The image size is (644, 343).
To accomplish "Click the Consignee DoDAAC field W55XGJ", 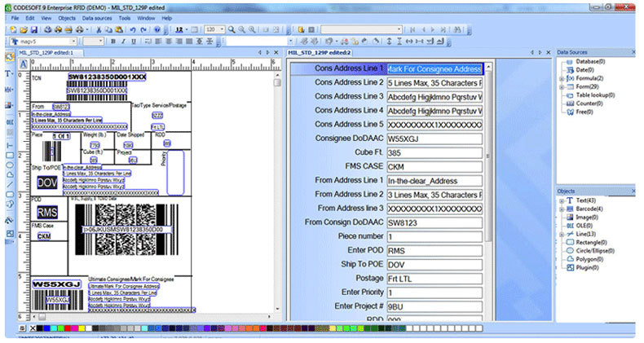I will 434,139.
